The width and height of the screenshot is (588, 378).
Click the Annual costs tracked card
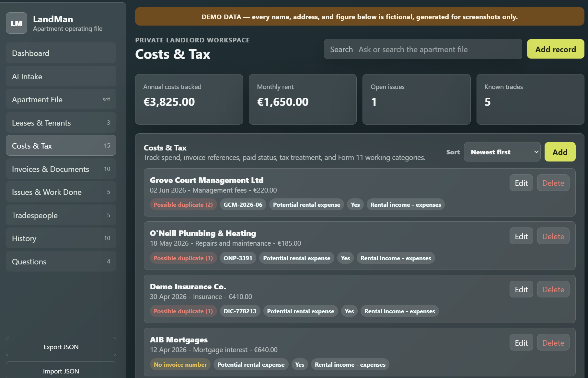[189, 99]
